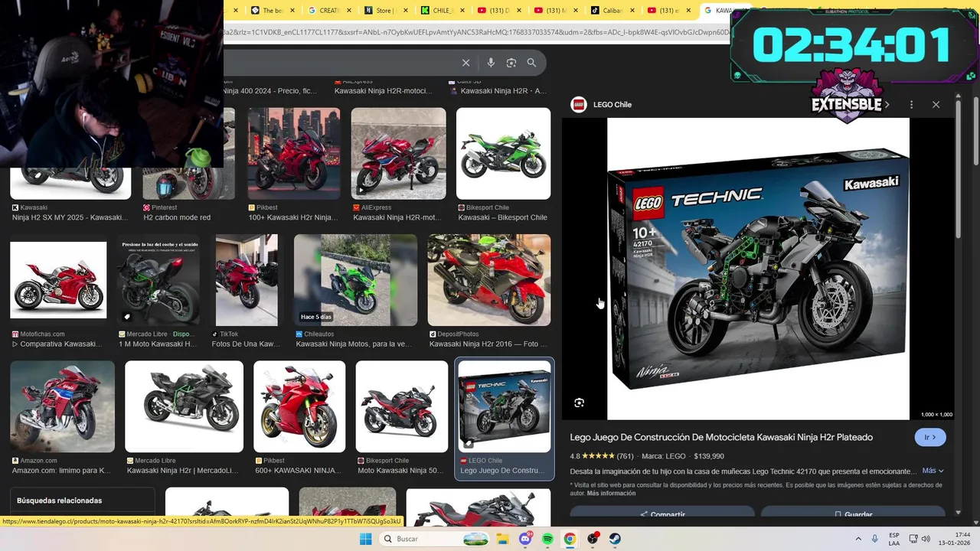Open the DepositPhotos Ninja H2r 2016 thumbnail

488,280
